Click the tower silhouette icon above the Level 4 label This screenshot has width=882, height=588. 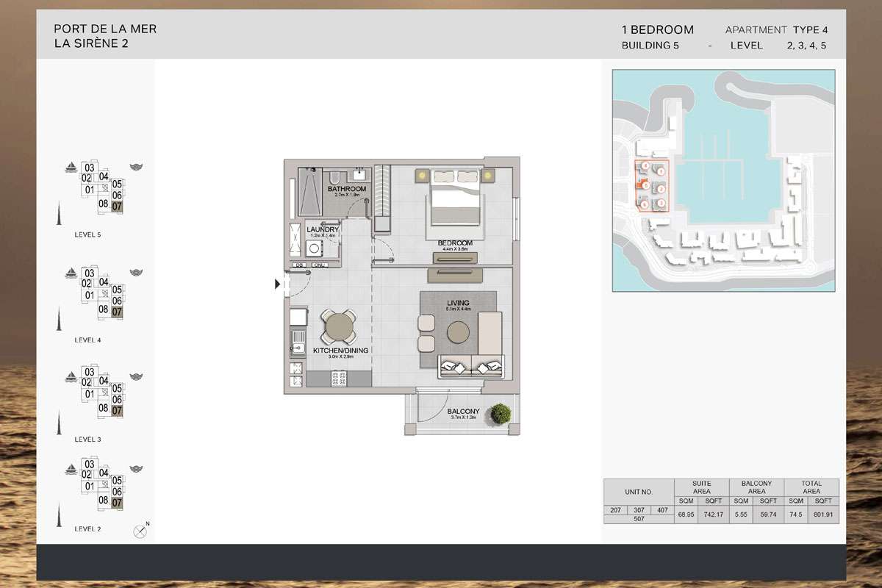coord(57,319)
